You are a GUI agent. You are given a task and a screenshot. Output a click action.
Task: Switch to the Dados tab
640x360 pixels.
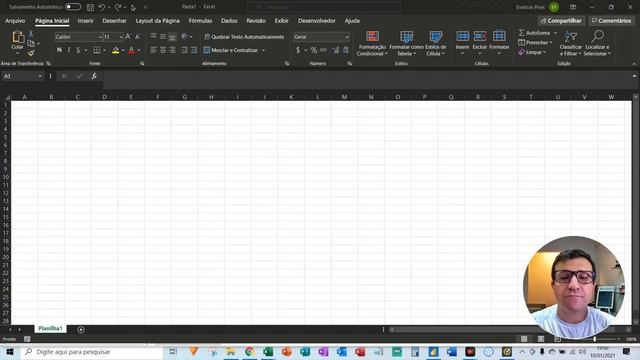[229, 21]
